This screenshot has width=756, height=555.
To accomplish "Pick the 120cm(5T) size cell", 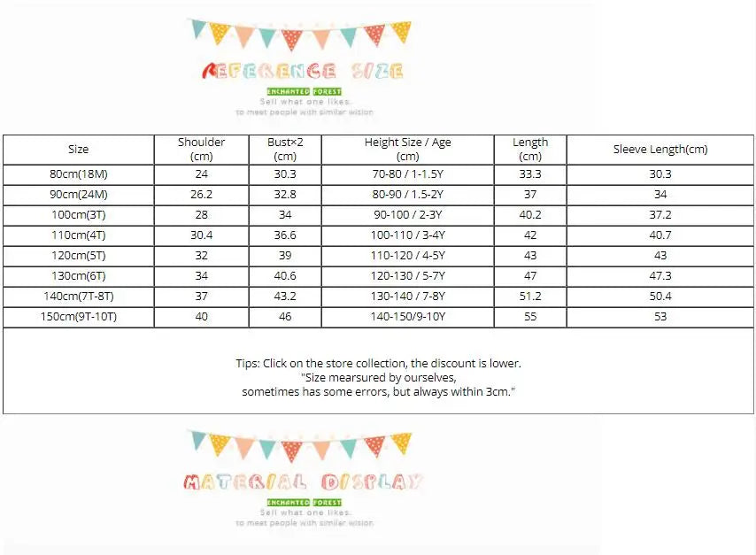I will pos(78,256).
